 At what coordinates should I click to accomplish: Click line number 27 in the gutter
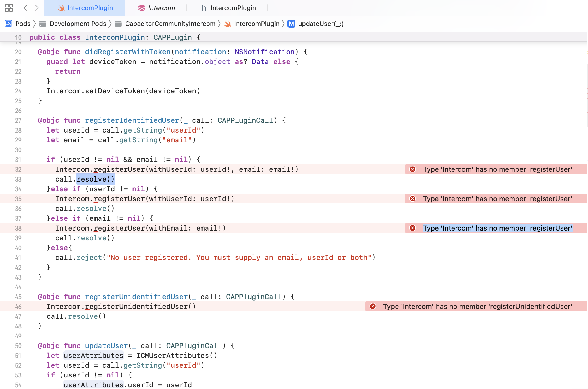(18, 120)
